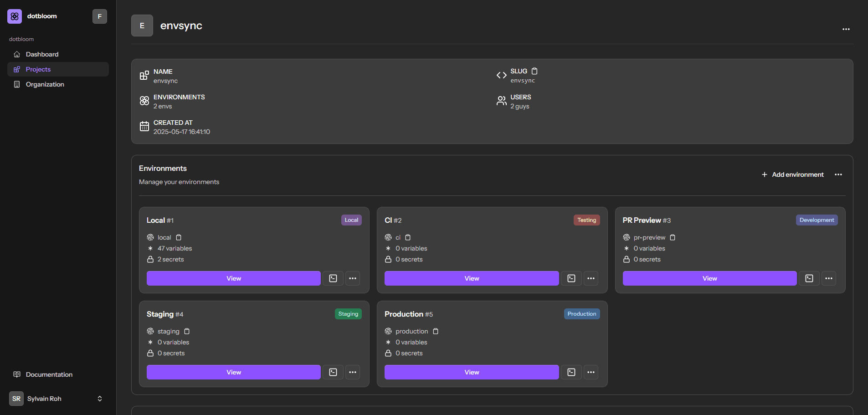
Task: Open terminal icon for PR Preview environment
Action: coord(809,278)
